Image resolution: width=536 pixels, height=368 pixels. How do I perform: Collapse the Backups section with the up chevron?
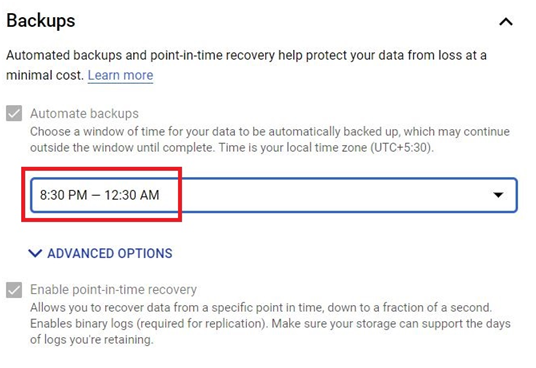click(506, 22)
